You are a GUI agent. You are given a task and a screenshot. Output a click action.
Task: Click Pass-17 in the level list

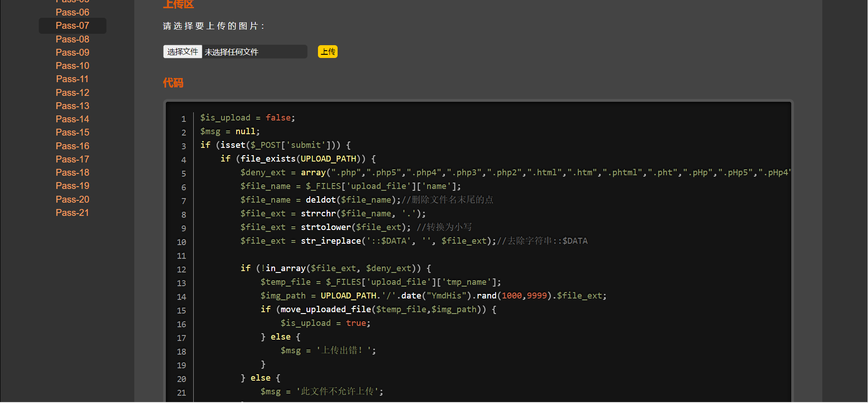tap(72, 159)
